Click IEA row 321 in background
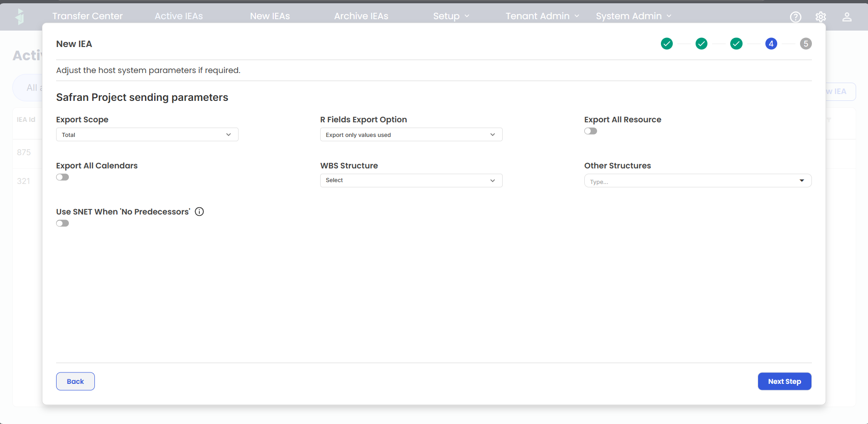 [23, 181]
